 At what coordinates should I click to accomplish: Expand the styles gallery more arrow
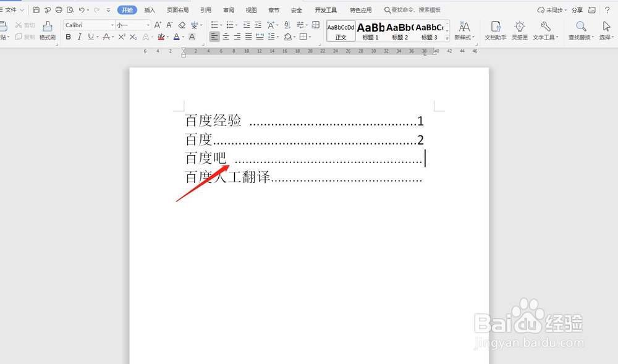(447, 38)
